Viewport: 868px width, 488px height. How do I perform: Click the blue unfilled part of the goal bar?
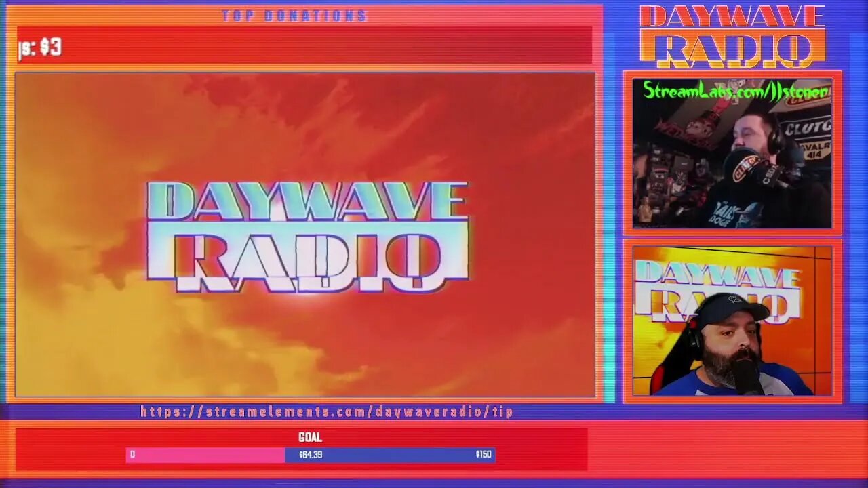tap(390, 455)
